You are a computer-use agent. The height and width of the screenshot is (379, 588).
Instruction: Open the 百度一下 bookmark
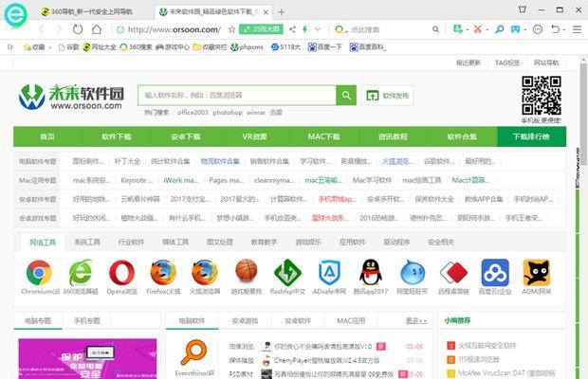coord(325,47)
